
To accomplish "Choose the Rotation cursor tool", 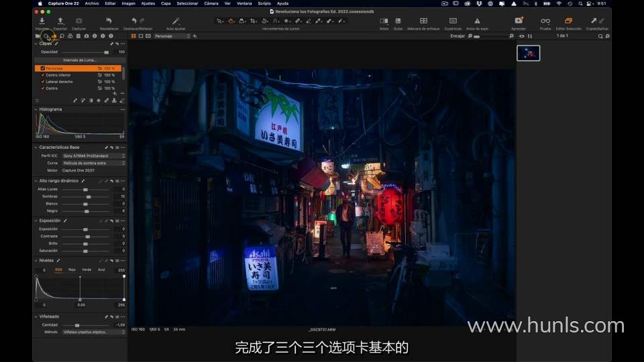I will 265,21.
